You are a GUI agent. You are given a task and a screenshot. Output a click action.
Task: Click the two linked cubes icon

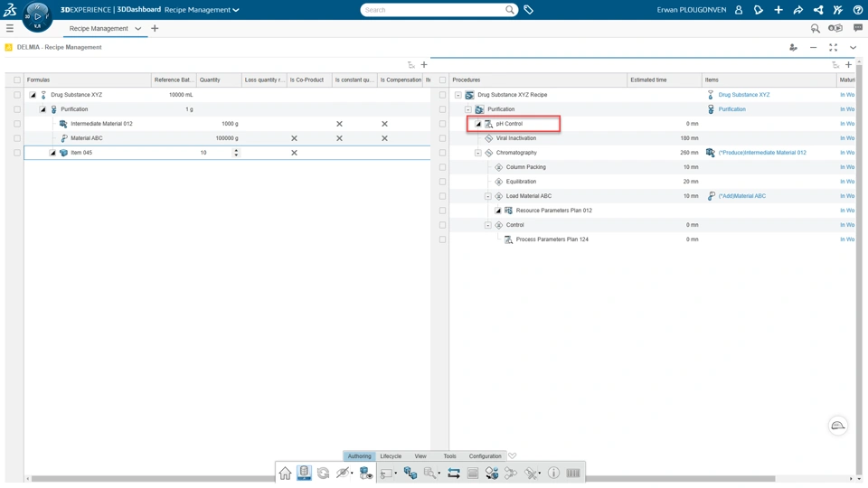pyautogui.click(x=410, y=473)
